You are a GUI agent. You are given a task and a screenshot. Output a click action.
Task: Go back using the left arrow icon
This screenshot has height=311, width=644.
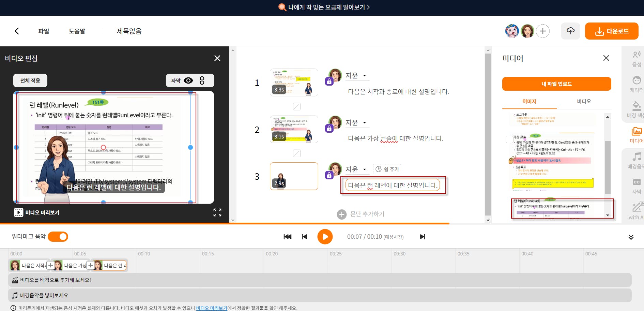coord(17,31)
